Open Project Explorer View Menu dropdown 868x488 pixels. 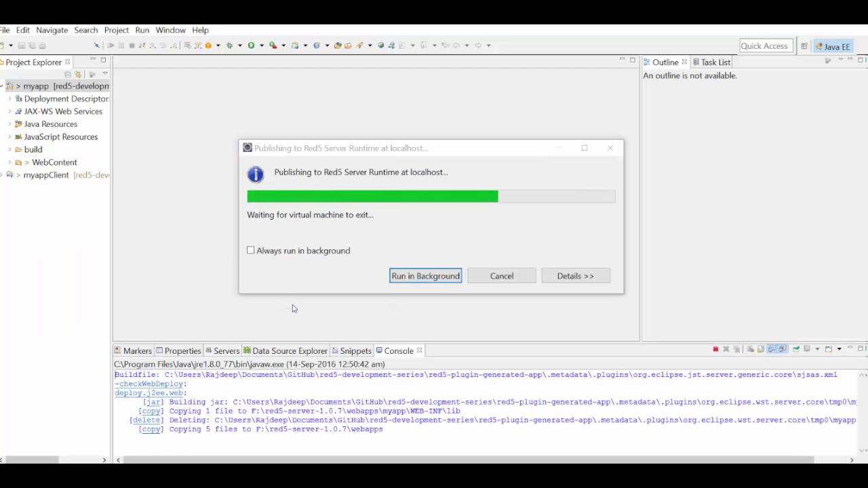click(104, 74)
